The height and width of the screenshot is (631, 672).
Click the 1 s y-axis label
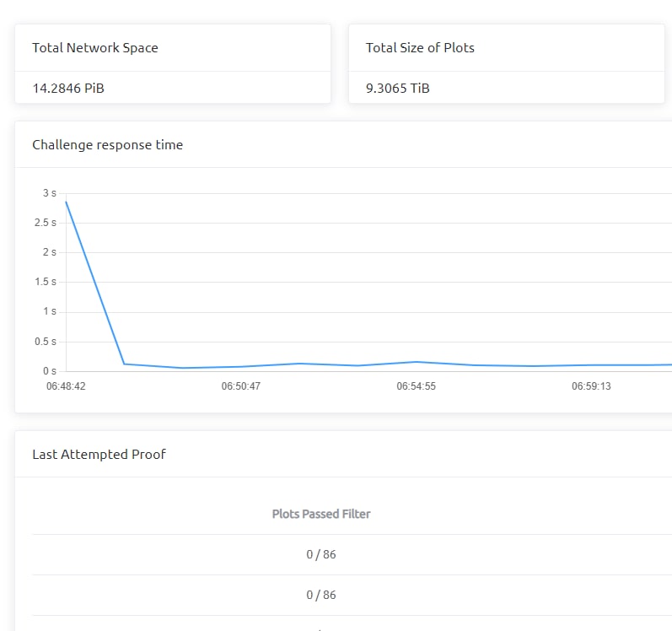(x=50, y=311)
